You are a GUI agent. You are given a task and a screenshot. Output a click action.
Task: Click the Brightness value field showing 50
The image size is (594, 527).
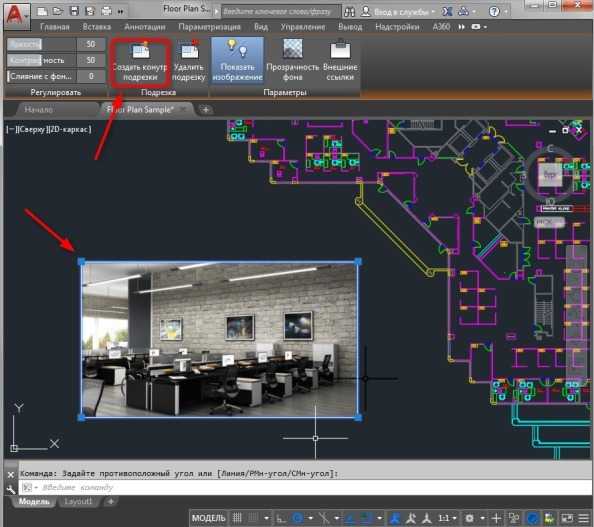91,44
